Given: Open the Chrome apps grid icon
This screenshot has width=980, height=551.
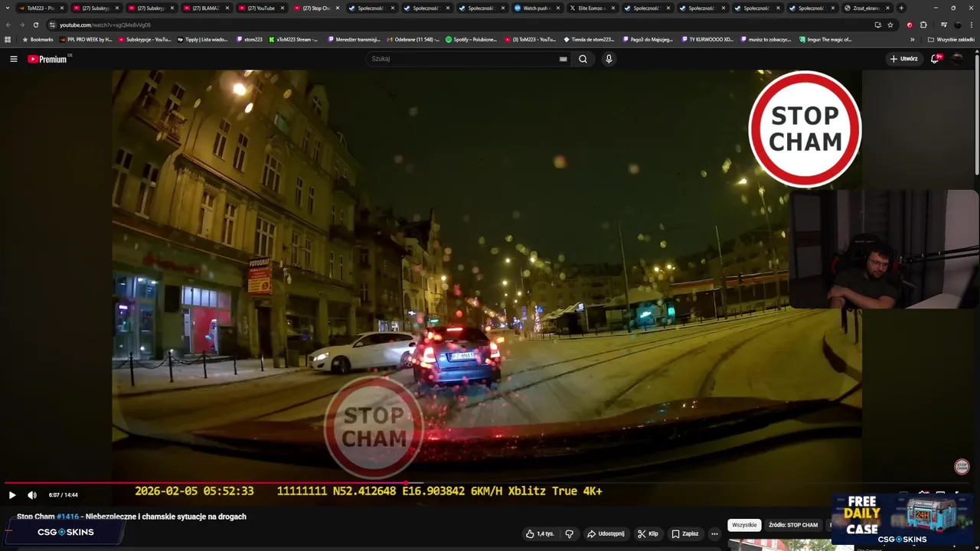Looking at the screenshot, I should [8, 39].
